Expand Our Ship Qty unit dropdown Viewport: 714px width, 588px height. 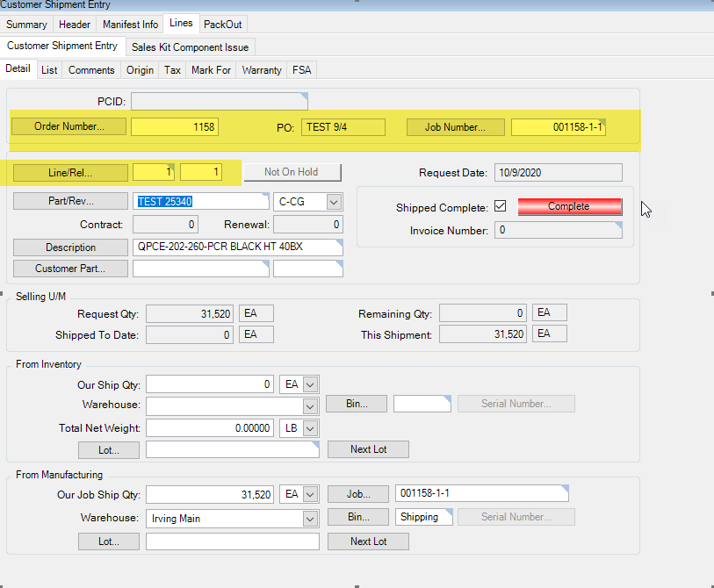click(310, 384)
